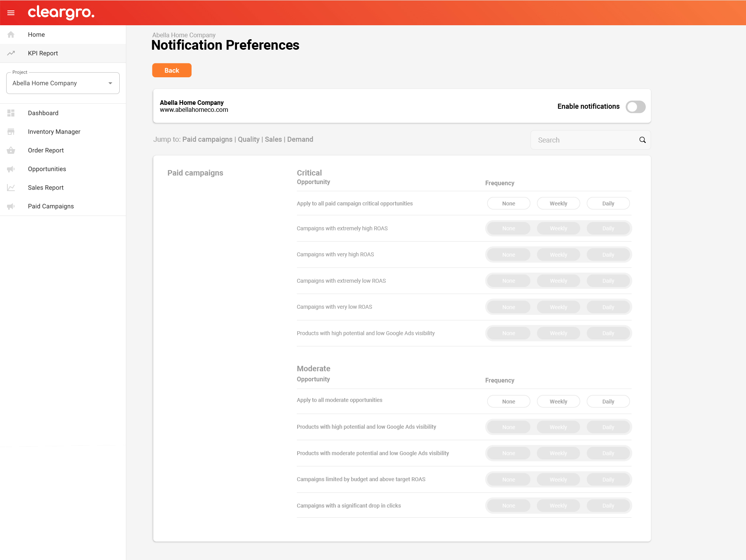The image size is (746, 560).
Task: Click the Home house icon
Action: [11, 35]
